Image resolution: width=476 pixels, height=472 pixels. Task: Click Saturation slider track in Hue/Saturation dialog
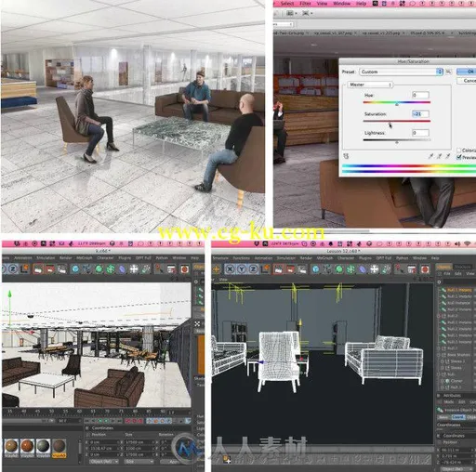397,121
